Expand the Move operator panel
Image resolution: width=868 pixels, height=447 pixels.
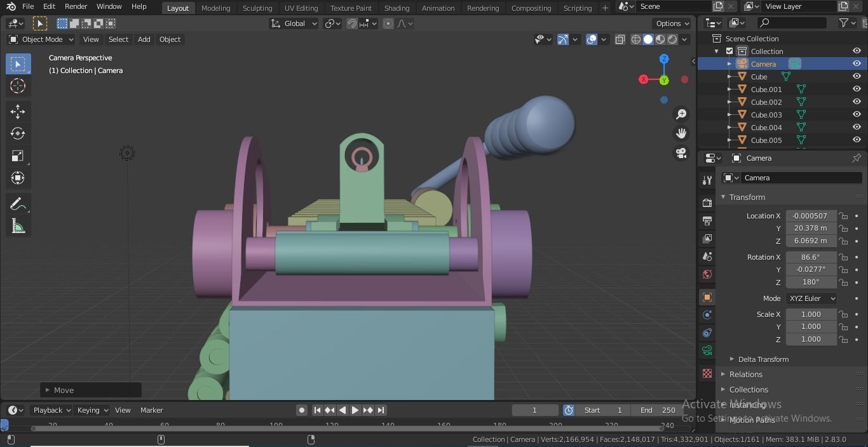[47, 390]
